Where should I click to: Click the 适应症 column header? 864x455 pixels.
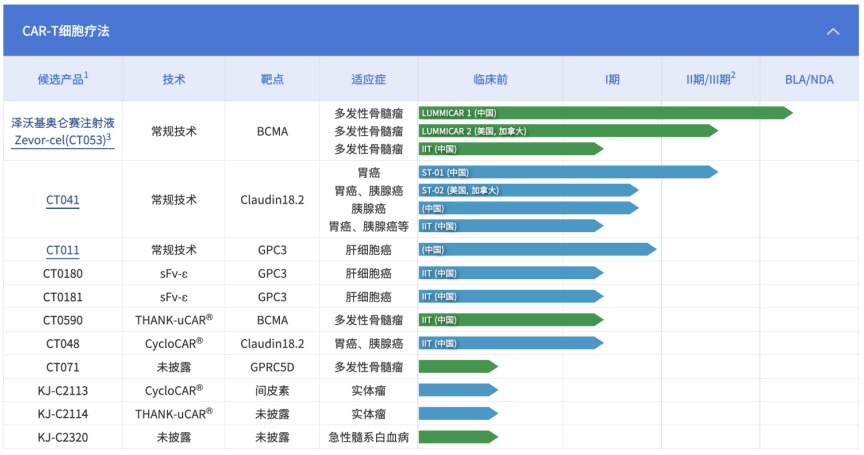pyautogui.click(x=368, y=79)
